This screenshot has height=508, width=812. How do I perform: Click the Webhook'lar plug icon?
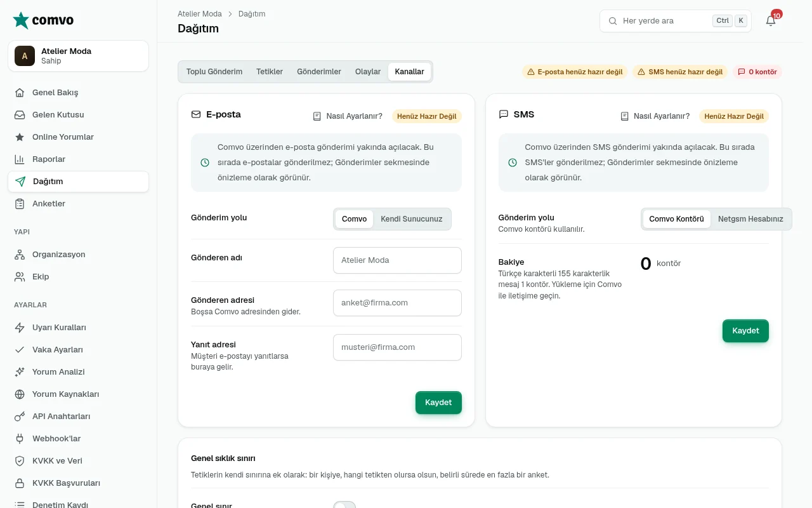pos(20,439)
